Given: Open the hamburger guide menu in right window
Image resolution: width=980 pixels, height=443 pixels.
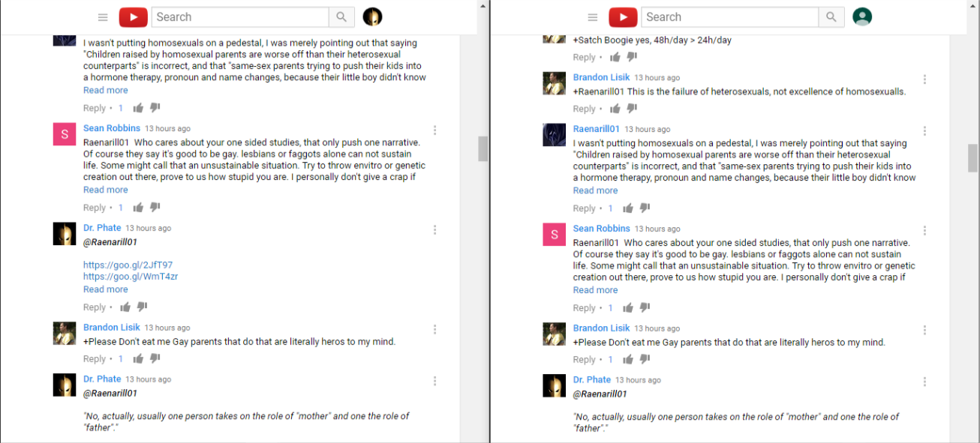Looking at the screenshot, I should [593, 17].
